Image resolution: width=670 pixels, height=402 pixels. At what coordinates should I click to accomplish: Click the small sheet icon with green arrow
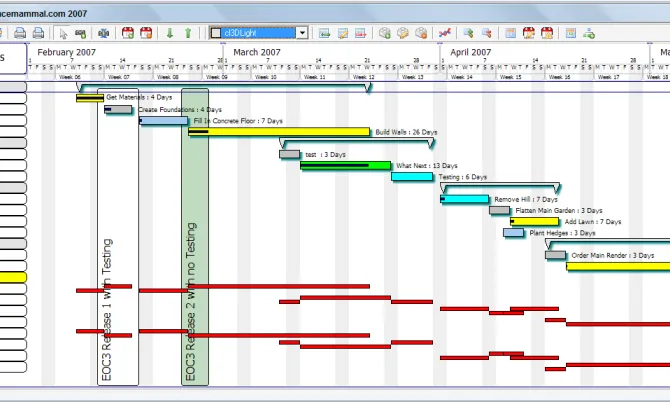coord(468,33)
